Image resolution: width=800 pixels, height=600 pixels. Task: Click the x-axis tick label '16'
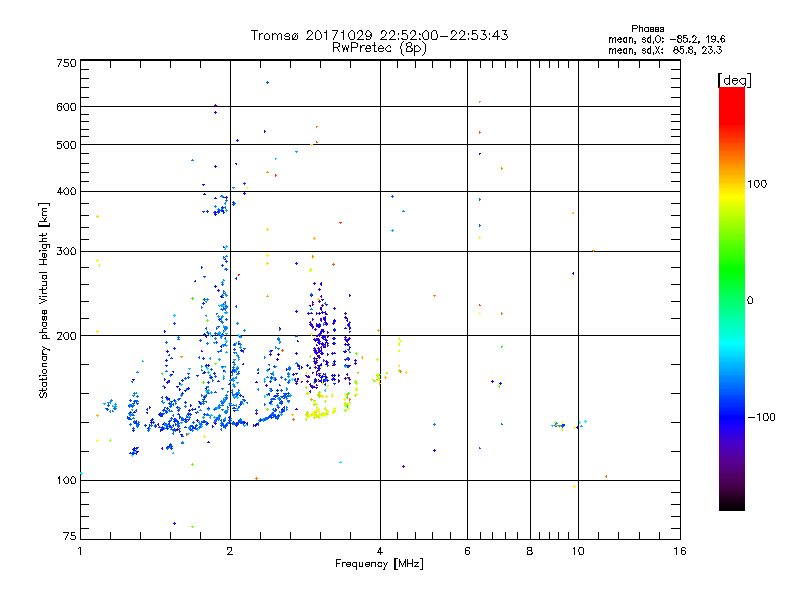coord(680,551)
